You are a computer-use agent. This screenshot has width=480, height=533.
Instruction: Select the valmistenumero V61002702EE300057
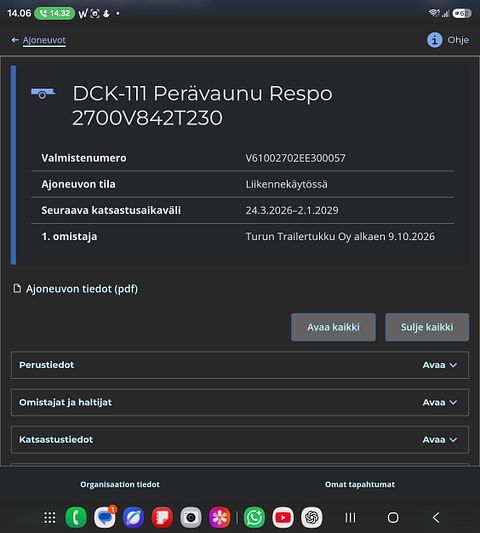point(296,158)
